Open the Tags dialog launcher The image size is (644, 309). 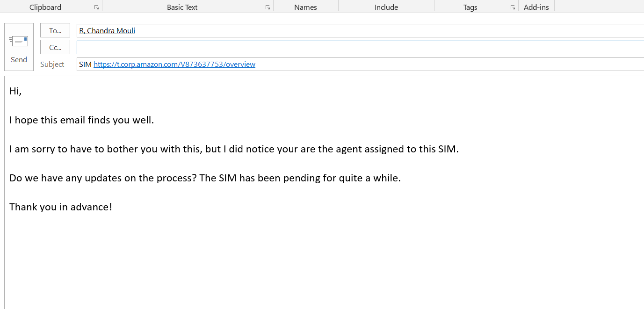(x=513, y=7)
